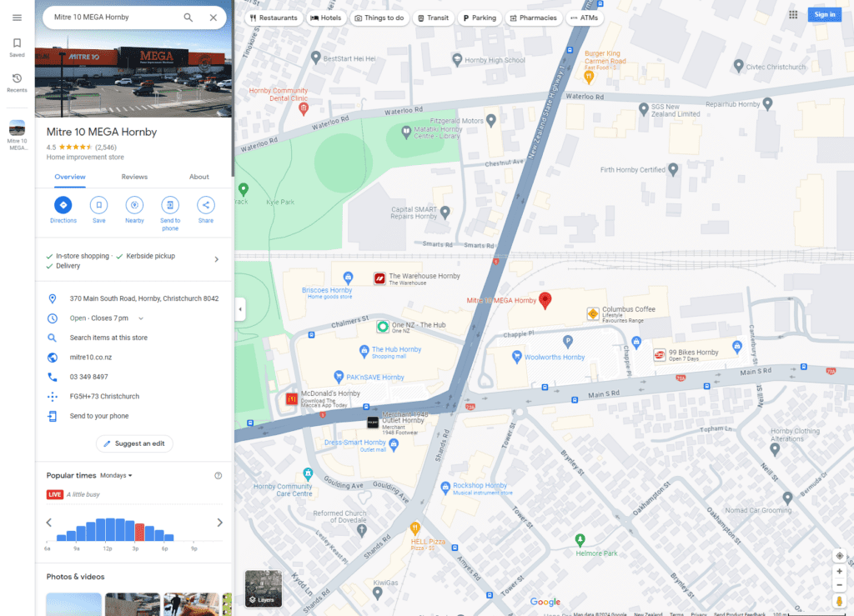Open the store header photo
The image size is (854, 616).
pos(134,73)
